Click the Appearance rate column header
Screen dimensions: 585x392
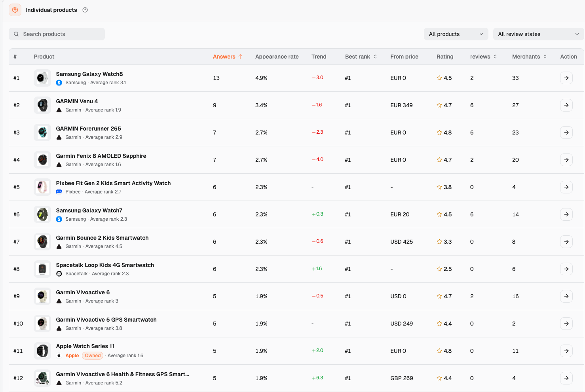277,57
